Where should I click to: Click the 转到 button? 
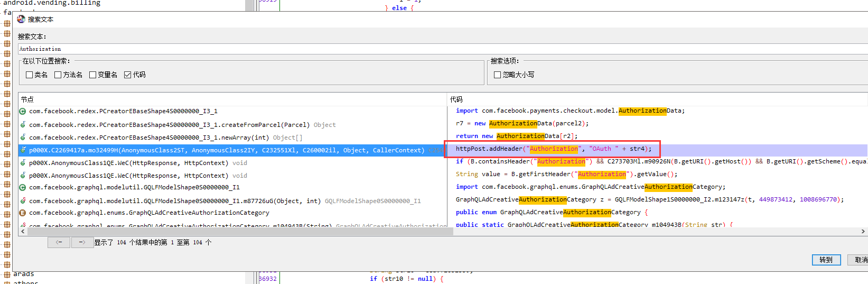826,260
